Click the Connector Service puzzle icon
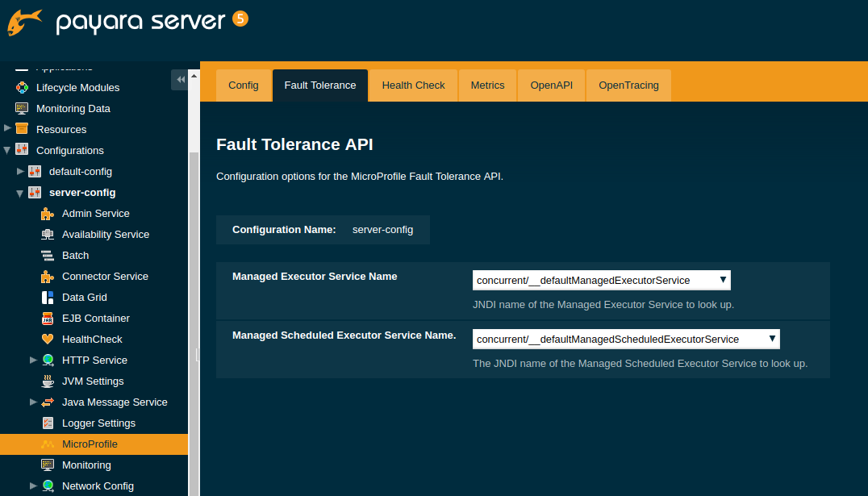Screen dimensions: 868x496 48,277
